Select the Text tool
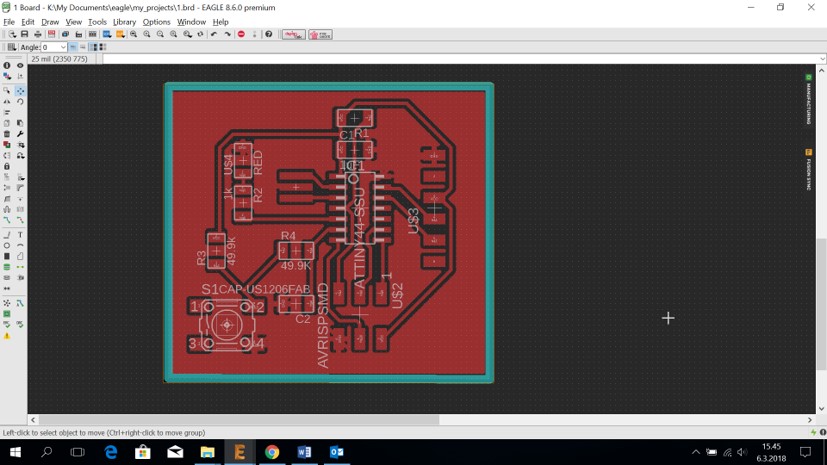Image resolution: width=827 pixels, height=465 pixels. coord(20,235)
